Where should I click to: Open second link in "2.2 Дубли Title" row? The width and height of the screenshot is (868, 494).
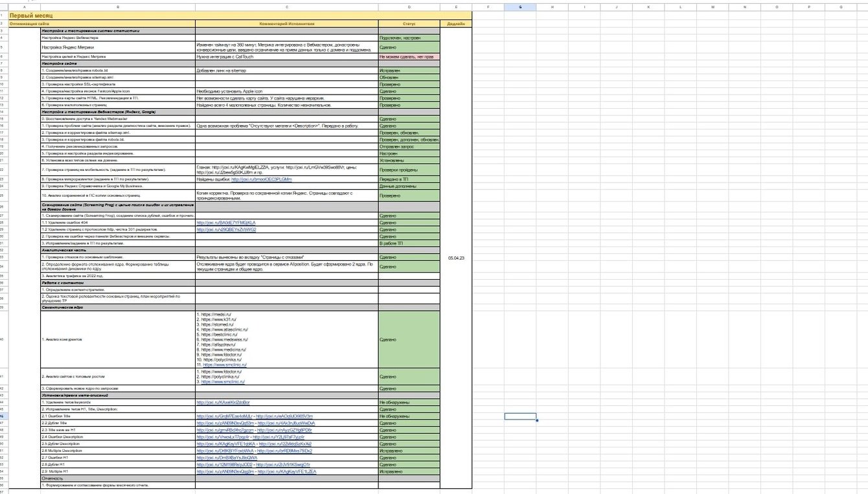(x=286, y=423)
